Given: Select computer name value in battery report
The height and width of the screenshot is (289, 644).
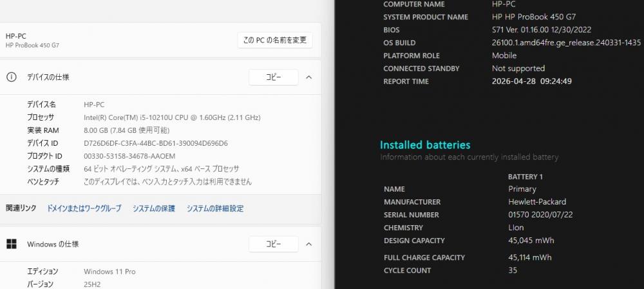Looking at the screenshot, I should (504, 5).
